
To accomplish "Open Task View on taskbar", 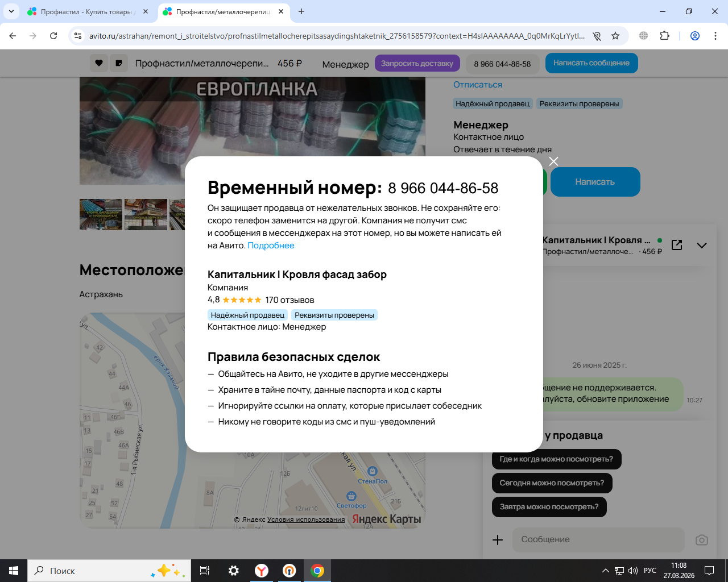I will pyautogui.click(x=205, y=571).
